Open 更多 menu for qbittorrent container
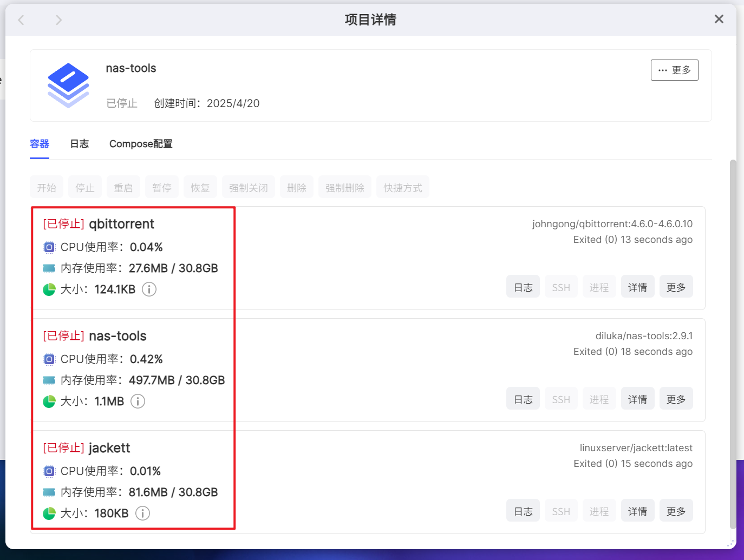 [x=676, y=287]
